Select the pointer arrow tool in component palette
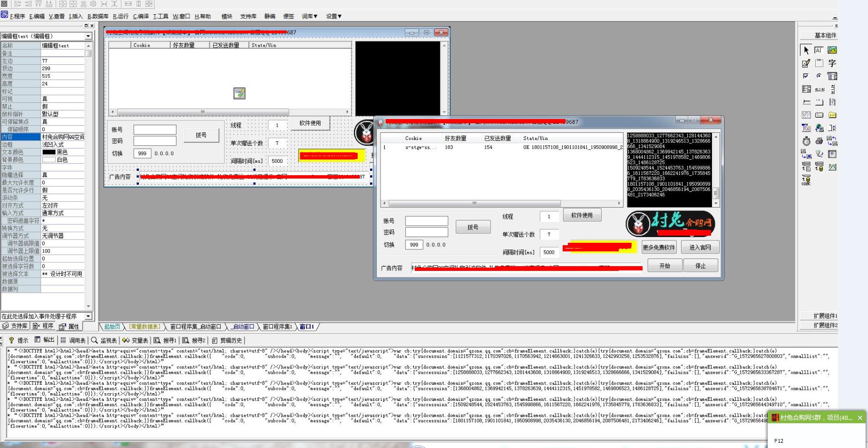The height and width of the screenshot is (448, 868). 806,50
